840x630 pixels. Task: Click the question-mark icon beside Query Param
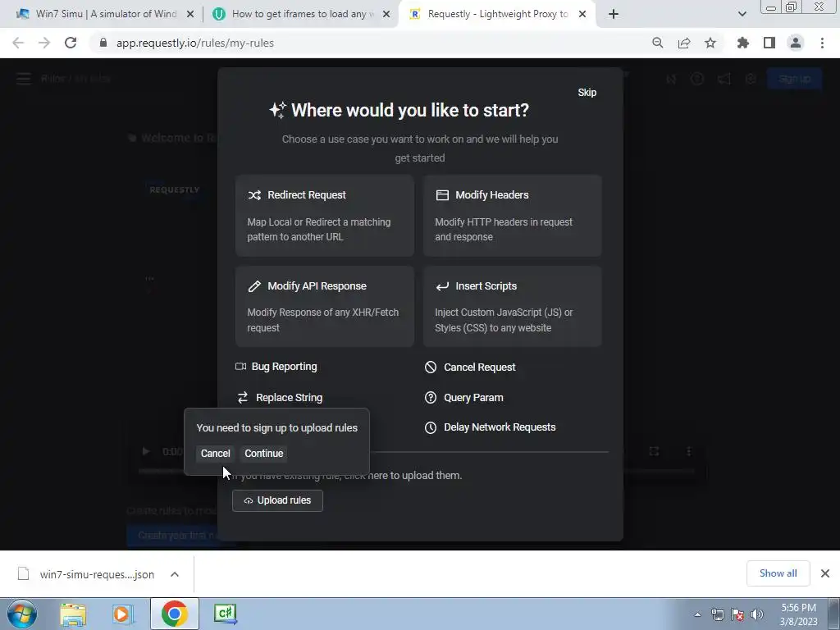431,398
